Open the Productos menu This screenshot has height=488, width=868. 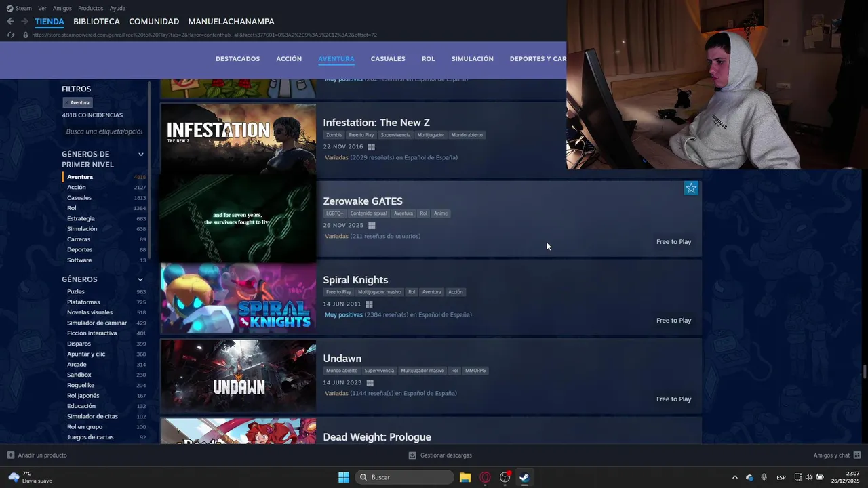91,8
